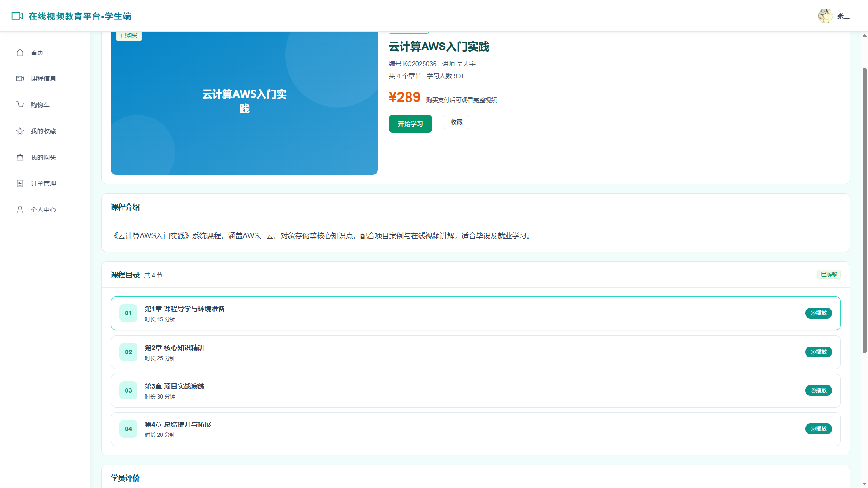Click the 02 chapter number badge
The image size is (868, 488).
tap(128, 352)
